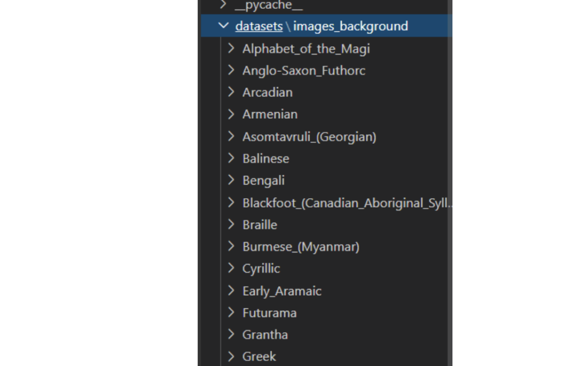Select the Blackfoot_(Canadian_Aboriginal_Syll... folder
This screenshot has width=588, height=366.
click(x=347, y=203)
